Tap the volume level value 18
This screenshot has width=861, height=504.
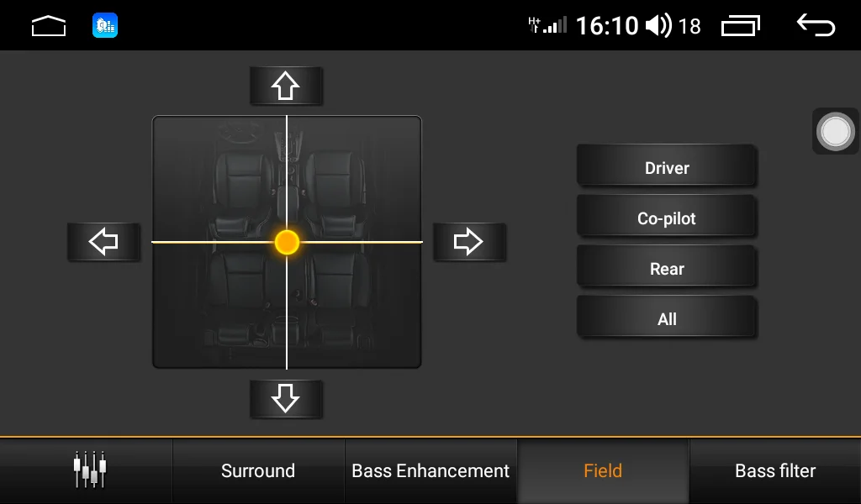[689, 26]
